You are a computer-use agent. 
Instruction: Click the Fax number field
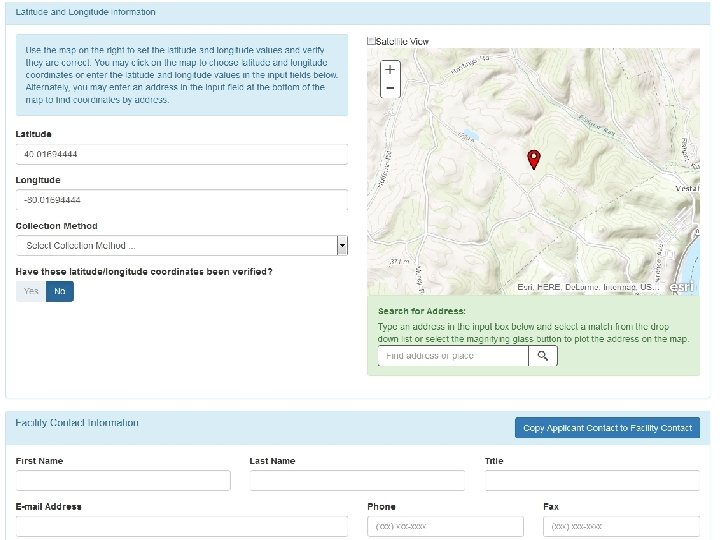point(621,527)
